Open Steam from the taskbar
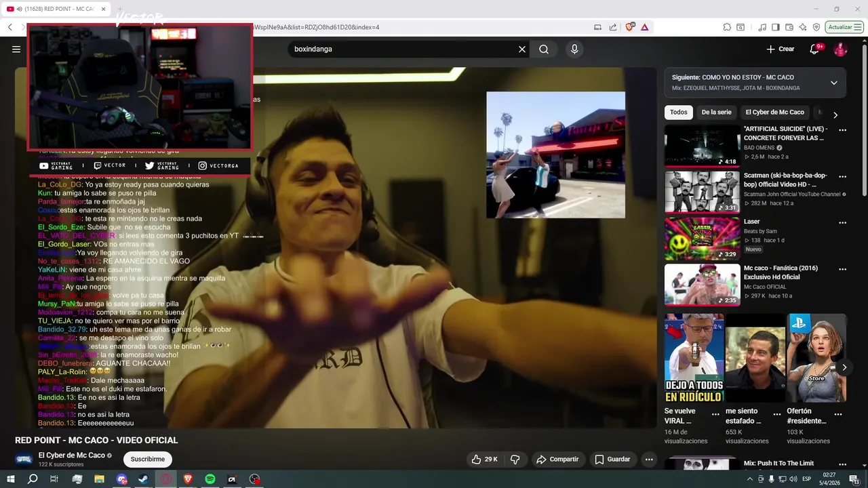 [143, 479]
